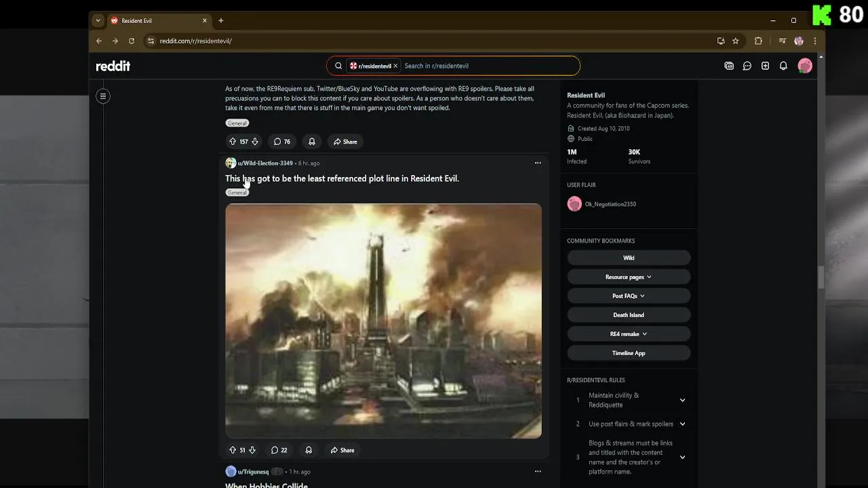Open the 22 comments on the plot line post
The image size is (868, 488).
279,450
